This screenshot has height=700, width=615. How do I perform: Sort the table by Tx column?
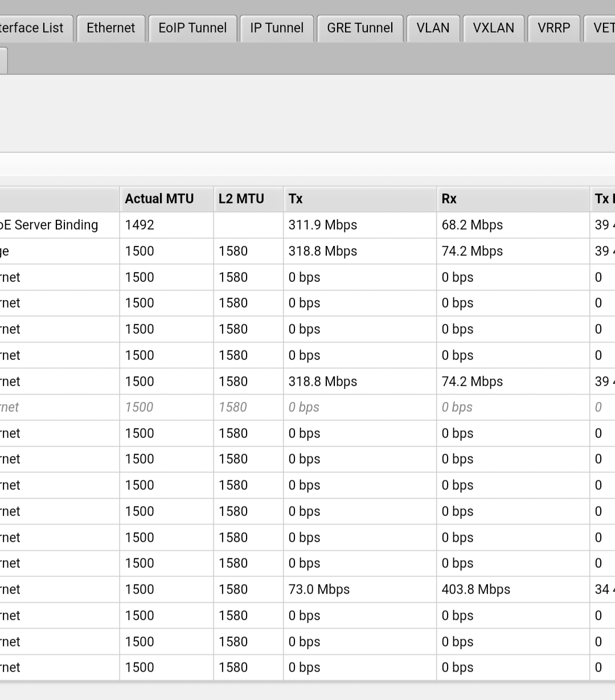(x=294, y=199)
